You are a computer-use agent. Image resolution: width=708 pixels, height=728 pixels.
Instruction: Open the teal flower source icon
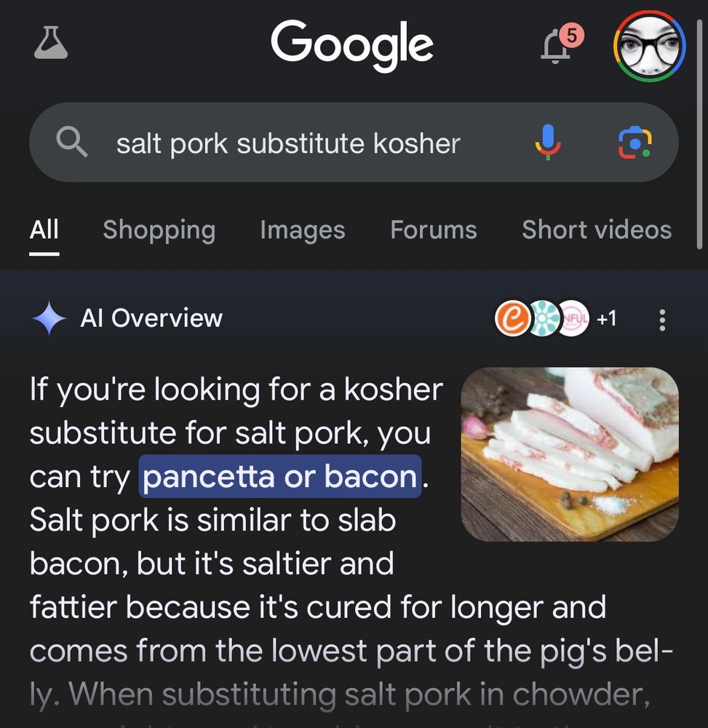pos(544,319)
